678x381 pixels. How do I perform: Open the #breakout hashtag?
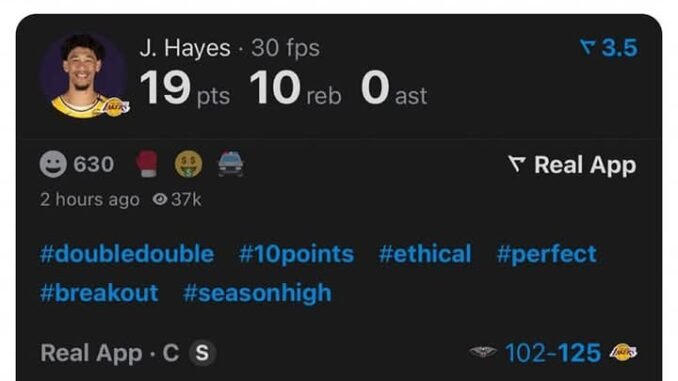point(99,293)
